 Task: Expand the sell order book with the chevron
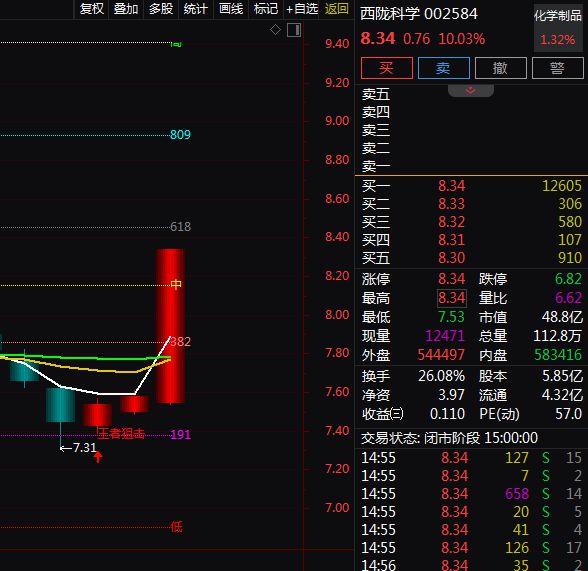(x=471, y=90)
